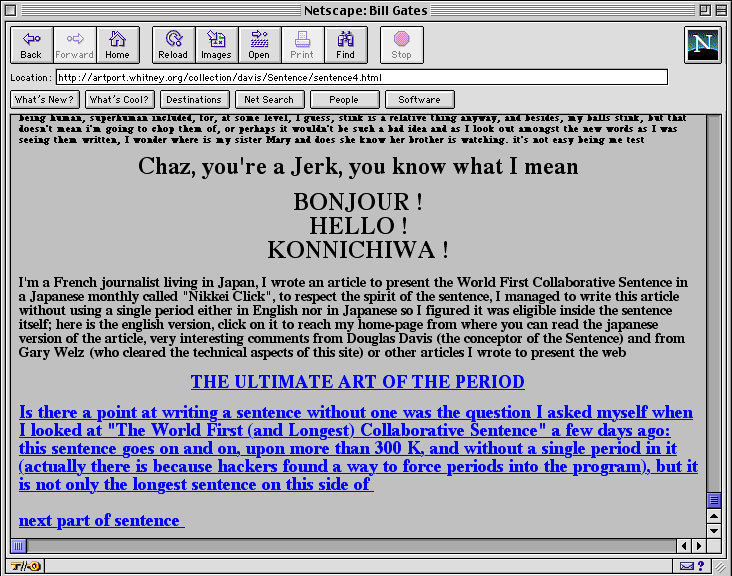
Task: Click the Software directory button
Action: coord(419,99)
